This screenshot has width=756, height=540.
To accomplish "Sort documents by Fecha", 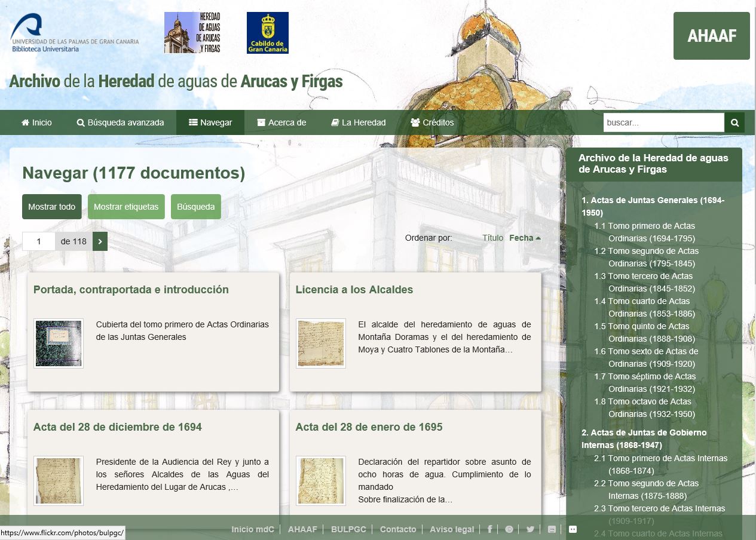I will (521, 238).
